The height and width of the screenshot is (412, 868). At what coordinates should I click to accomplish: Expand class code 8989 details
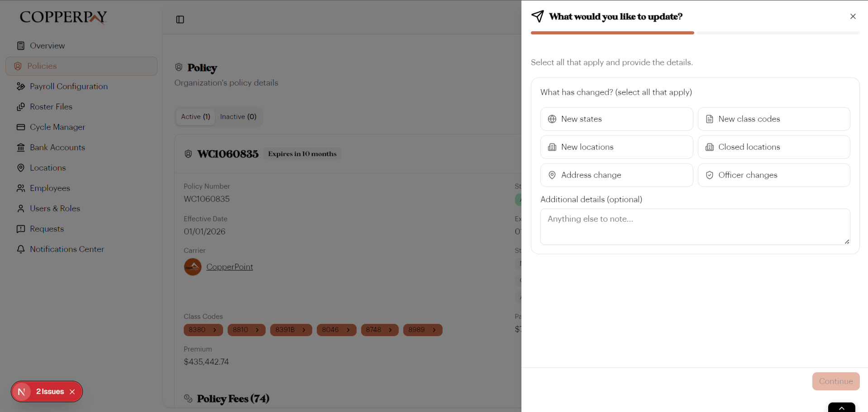point(422,330)
